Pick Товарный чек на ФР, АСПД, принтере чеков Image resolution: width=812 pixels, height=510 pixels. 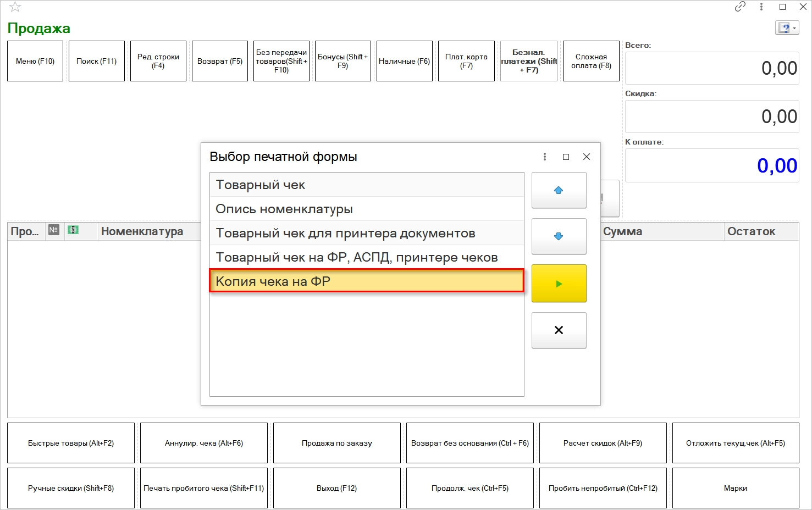click(x=367, y=257)
